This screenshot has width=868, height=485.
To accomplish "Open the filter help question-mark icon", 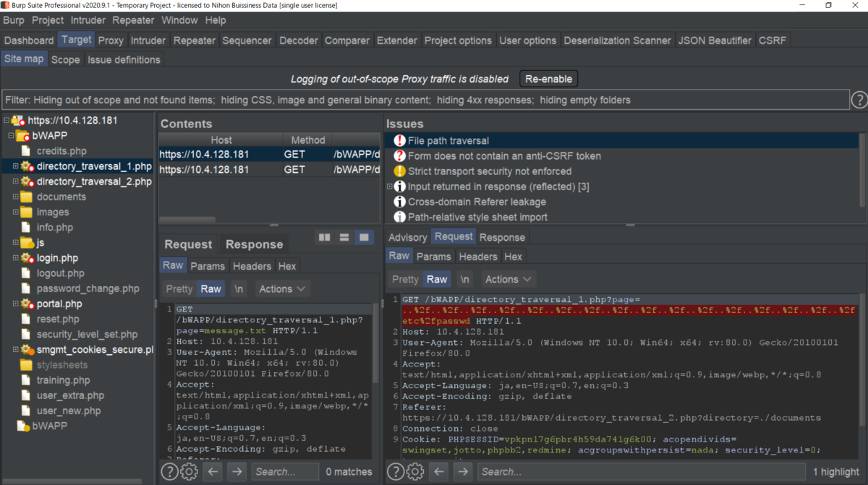I will pyautogui.click(x=859, y=100).
